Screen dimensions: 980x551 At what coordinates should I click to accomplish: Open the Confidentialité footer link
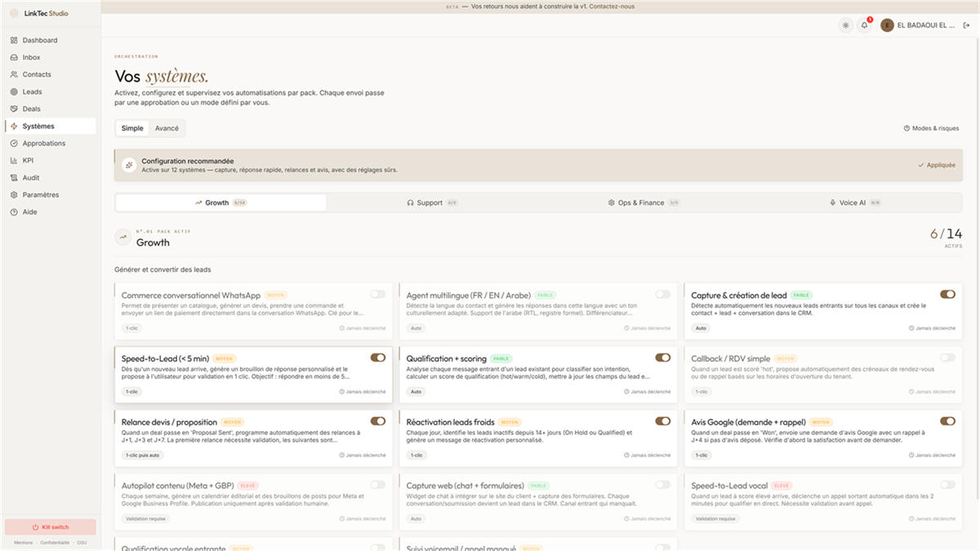[x=54, y=543]
